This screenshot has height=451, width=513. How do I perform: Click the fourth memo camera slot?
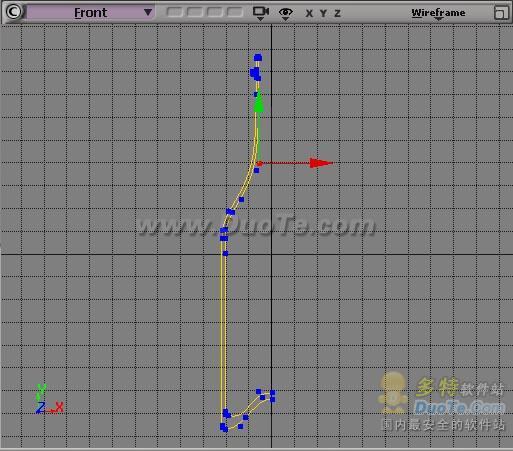tap(235, 12)
